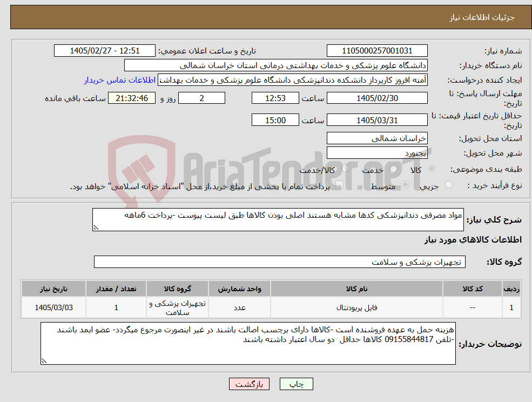Click the تاریخ نیاز column header
532x402 pixels.
53,289
